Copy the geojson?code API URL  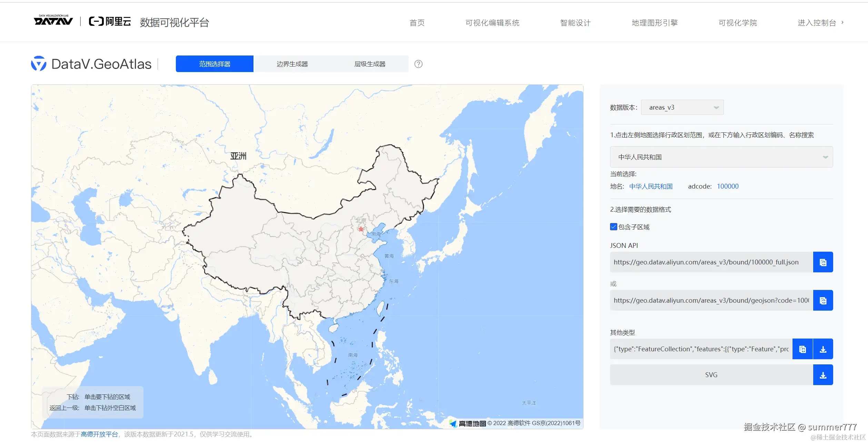[823, 301]
